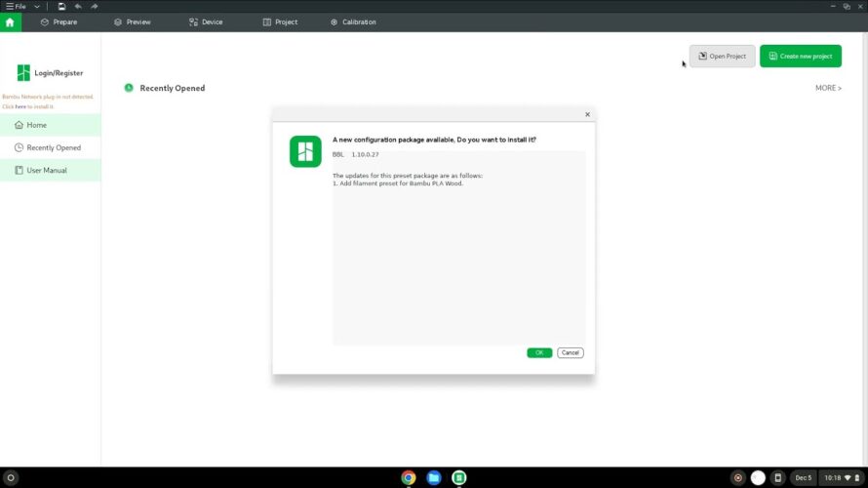This screenshot has width=868, height=488.
Task: Click the Bambu logo next to Login/Register
Action: (23, 72)
